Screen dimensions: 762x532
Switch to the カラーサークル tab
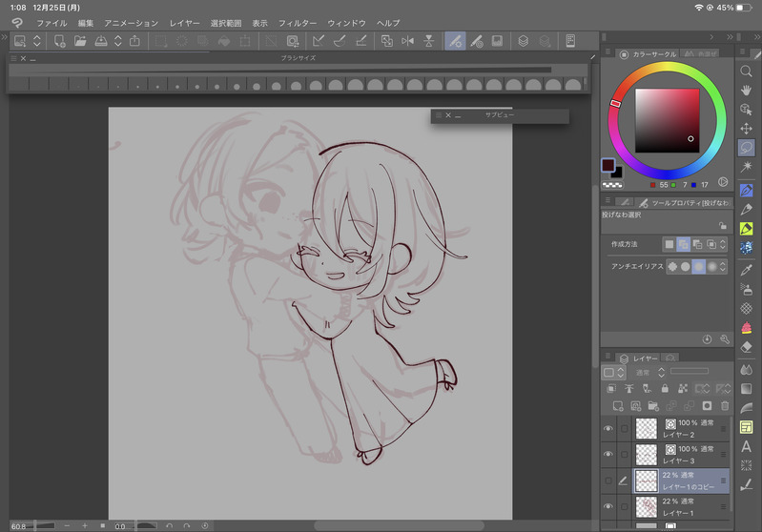click(x=648, y=54)
